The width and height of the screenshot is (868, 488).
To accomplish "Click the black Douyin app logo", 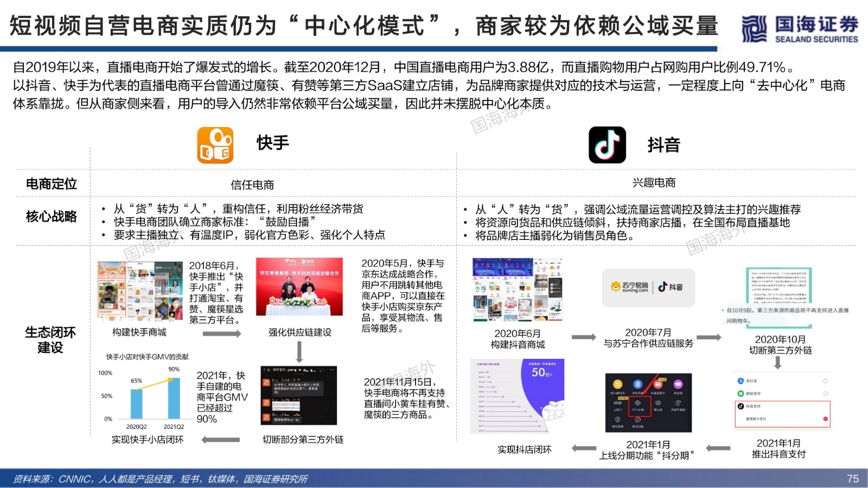I will click(607, 145).
